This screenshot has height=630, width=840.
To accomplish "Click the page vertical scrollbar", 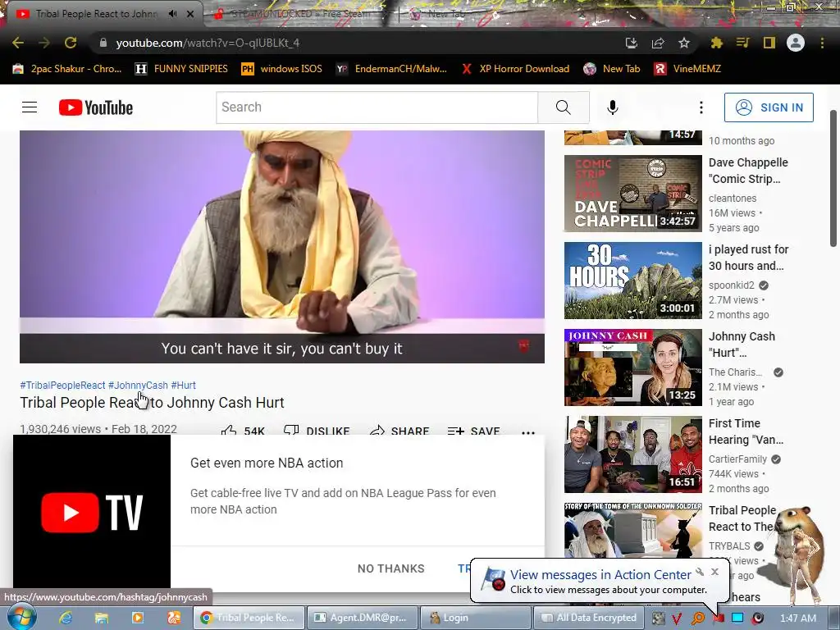I will coord(833,180).
